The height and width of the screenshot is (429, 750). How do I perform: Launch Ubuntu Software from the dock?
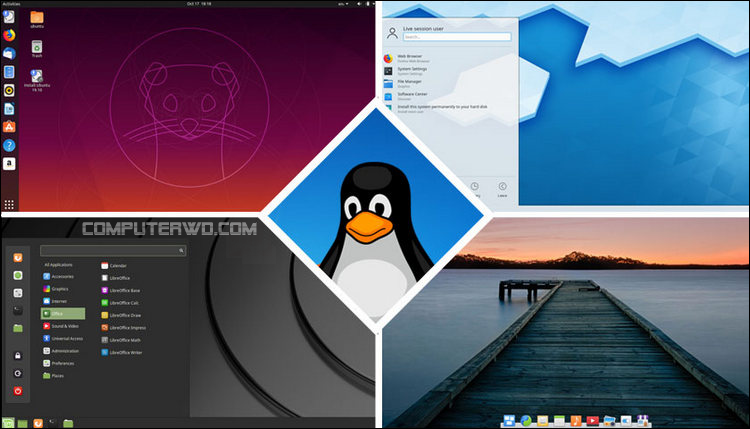(x=9, y=127)
